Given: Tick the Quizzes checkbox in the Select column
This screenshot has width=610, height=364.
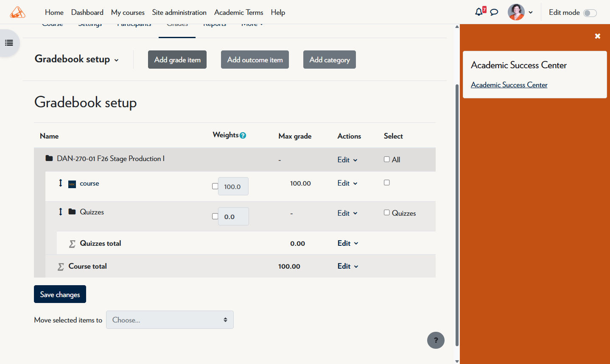Looking at the screenshot, I should click(387, 213).
